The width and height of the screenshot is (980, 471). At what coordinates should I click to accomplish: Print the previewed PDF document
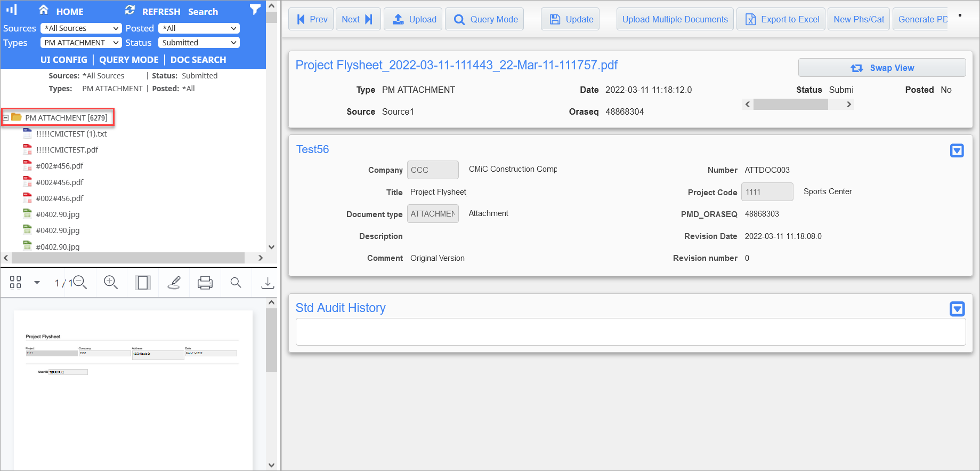[205, 283]
